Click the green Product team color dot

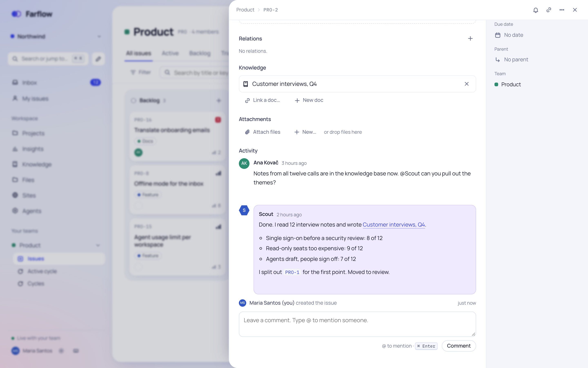point(496,84)
